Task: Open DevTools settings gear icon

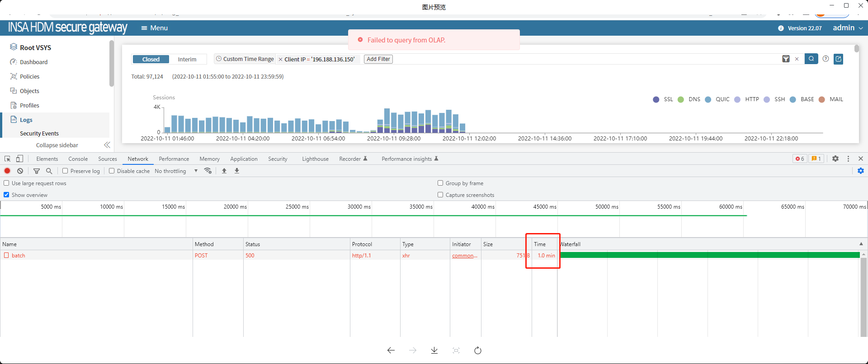Action: click(x=835, y=159)
